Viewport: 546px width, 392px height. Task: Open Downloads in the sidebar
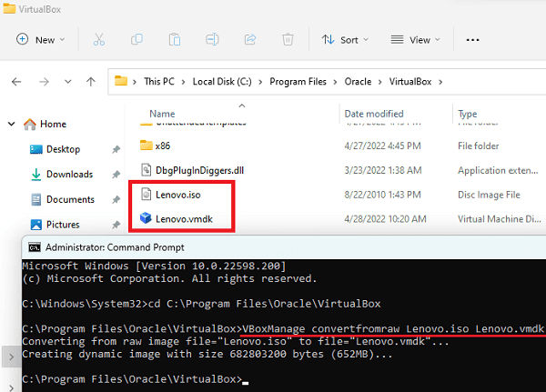click(69, 174)
